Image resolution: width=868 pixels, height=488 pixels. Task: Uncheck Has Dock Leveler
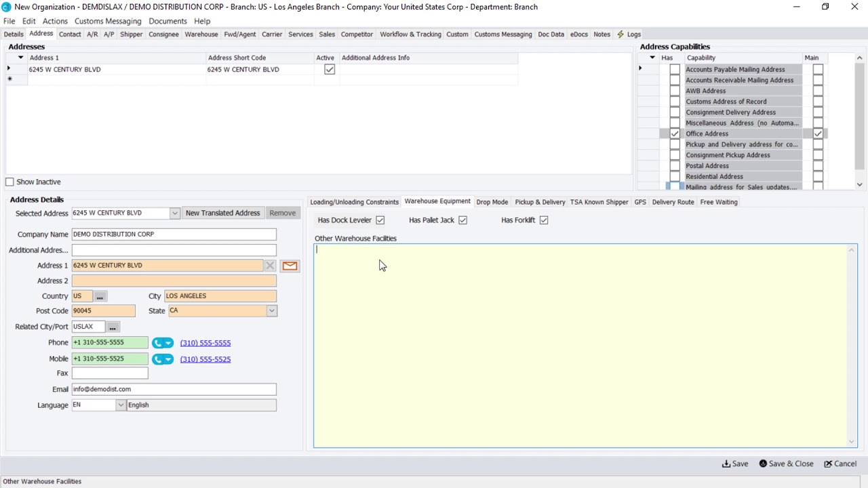pyautogui.click(x=380, y=220)
